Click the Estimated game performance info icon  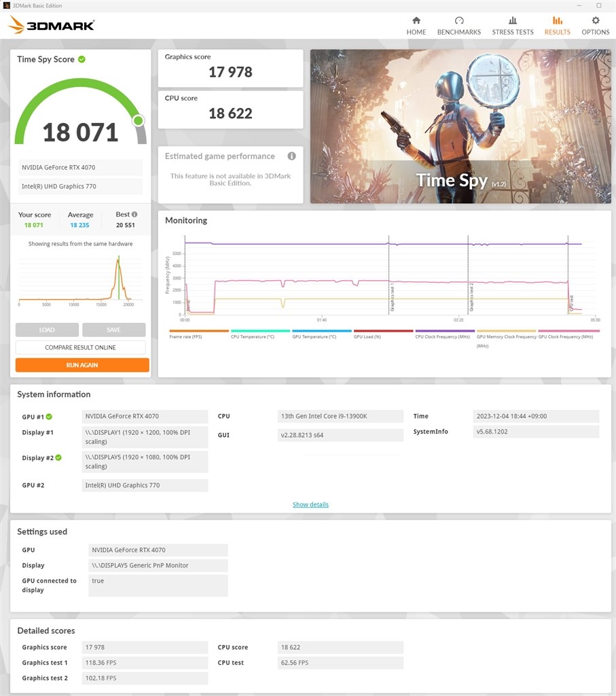(x=291, y=156)
